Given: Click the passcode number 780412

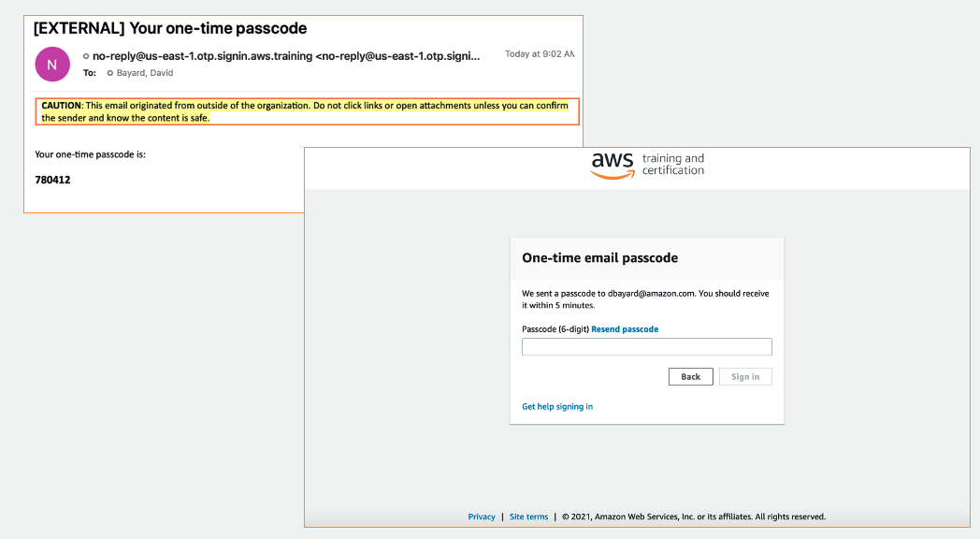Looking at the screenshot, I should click(52, 180).
